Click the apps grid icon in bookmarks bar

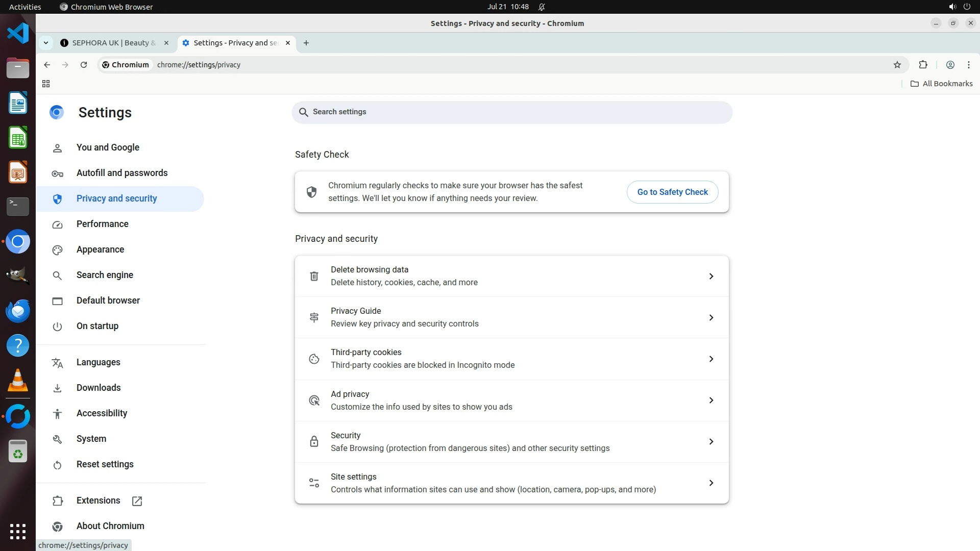tap(46, 84)
